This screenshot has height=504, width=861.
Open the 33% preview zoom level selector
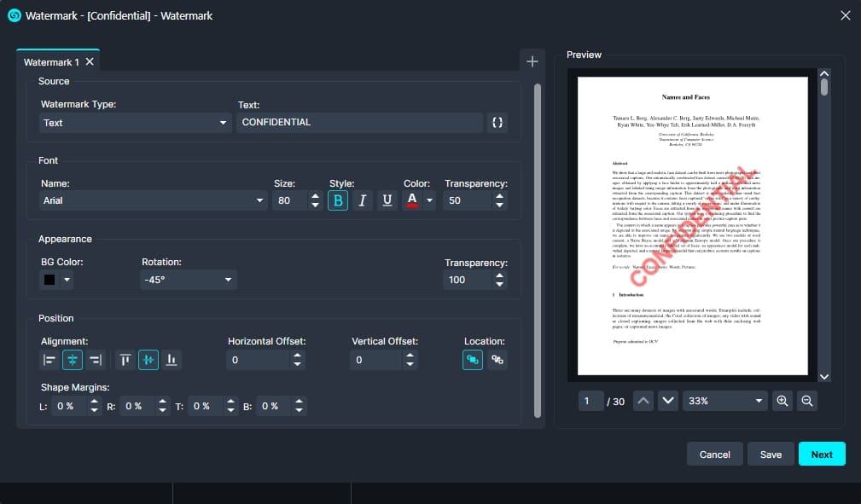(724, 401)
